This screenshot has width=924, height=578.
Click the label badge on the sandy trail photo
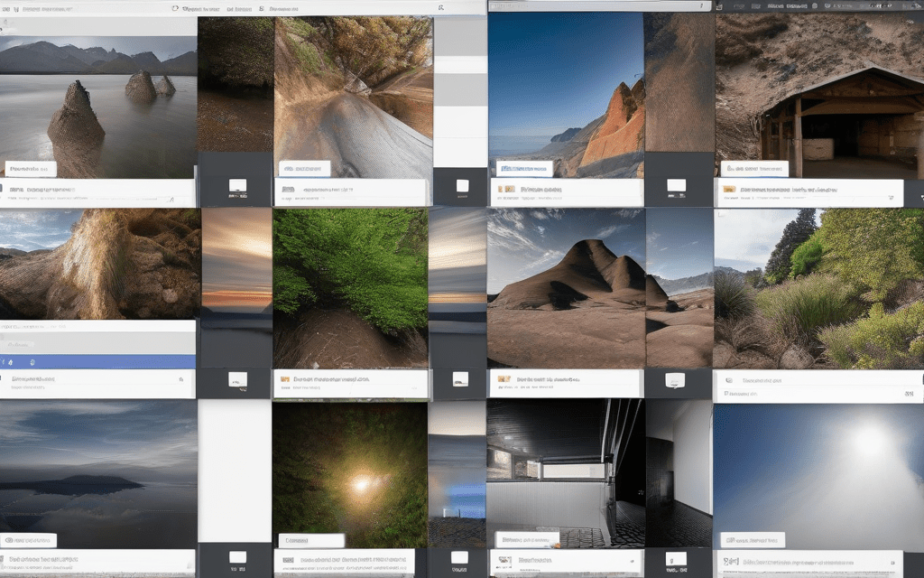tap(305, 168)
